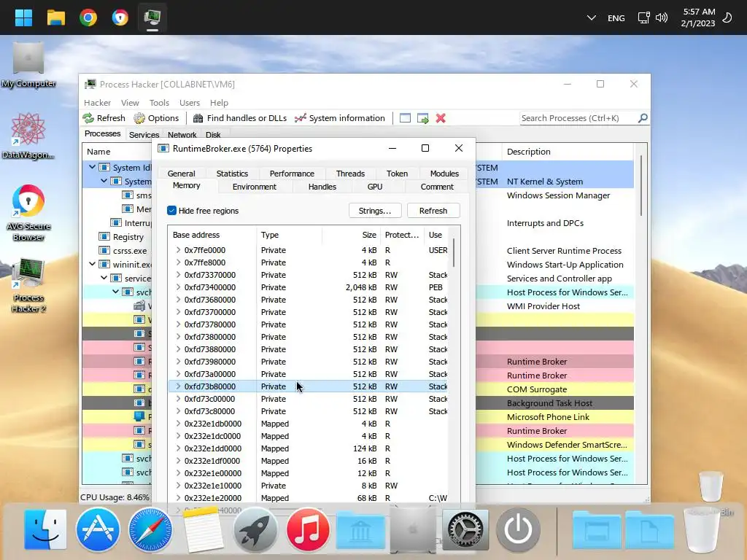Viewport: 747px width, 560px height.
Task: Click the Search Processes input field
Action: pyautogui.click(x=578, y=118)
